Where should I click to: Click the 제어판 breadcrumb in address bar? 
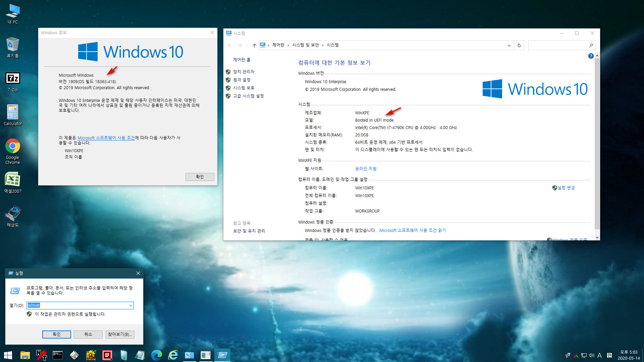coord(278,45)
